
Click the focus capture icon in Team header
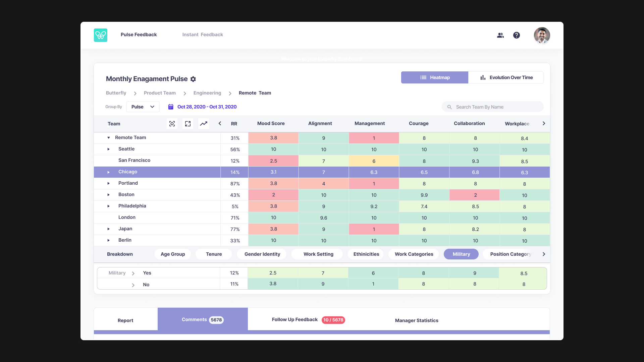click(x=172, y=124)
